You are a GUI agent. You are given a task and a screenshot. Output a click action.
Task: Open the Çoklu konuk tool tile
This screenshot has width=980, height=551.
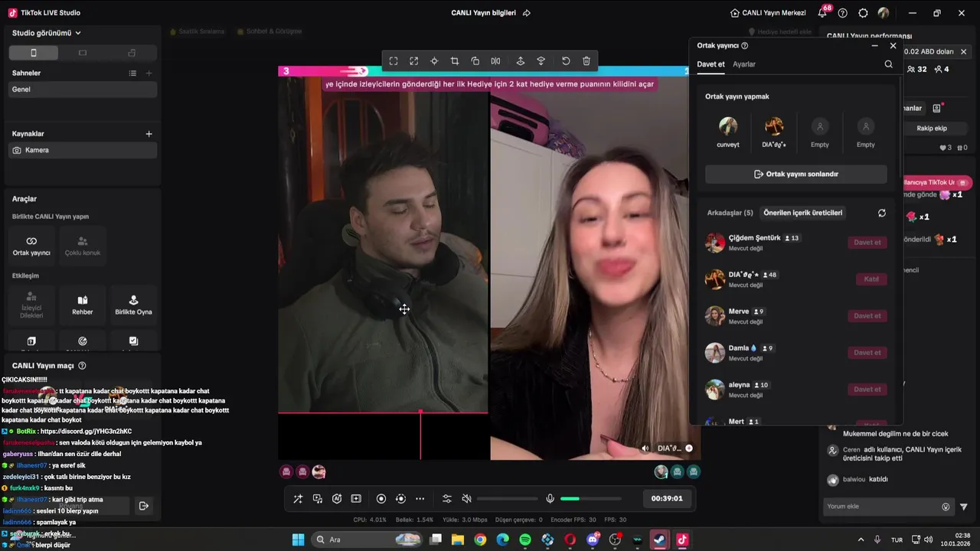83,246
